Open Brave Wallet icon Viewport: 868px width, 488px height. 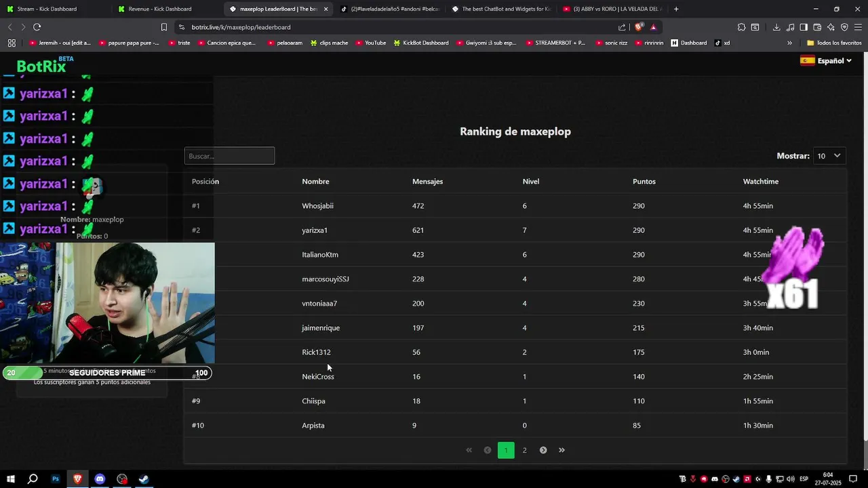(817, 27)
